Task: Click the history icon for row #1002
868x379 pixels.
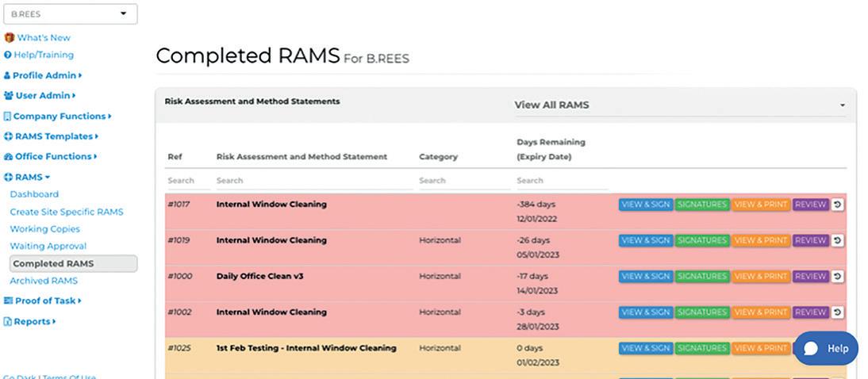Action: tap(839, 312)
